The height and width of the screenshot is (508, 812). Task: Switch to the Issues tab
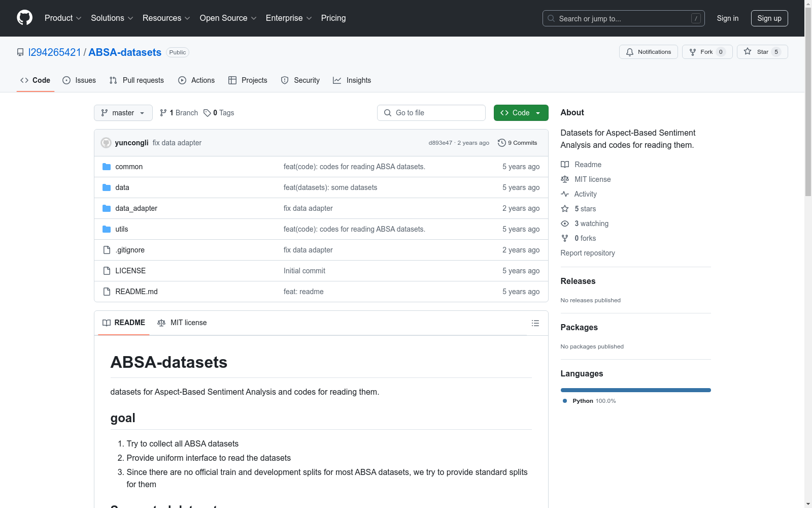click(79, 80)
